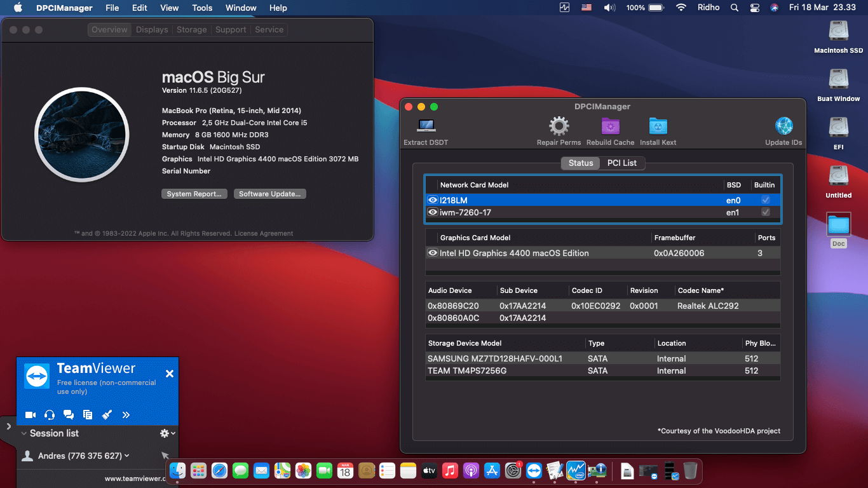
Task: Open TeamViewer app icon in dock
Action: (534, 471)
